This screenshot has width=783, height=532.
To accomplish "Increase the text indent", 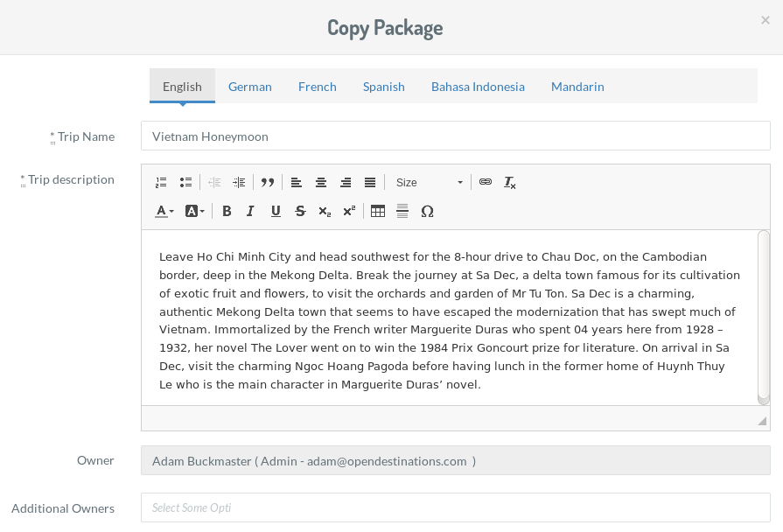I will pyautogui.click(x=239, y=182).
